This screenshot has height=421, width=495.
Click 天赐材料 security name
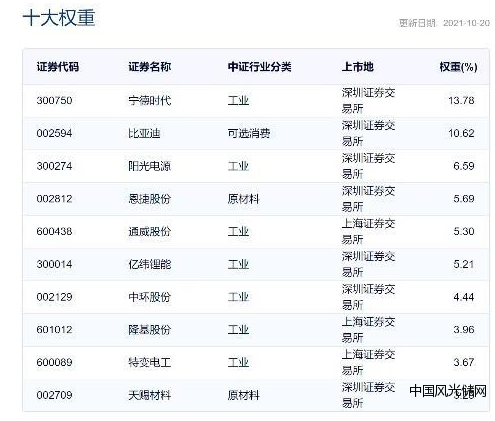150,395
